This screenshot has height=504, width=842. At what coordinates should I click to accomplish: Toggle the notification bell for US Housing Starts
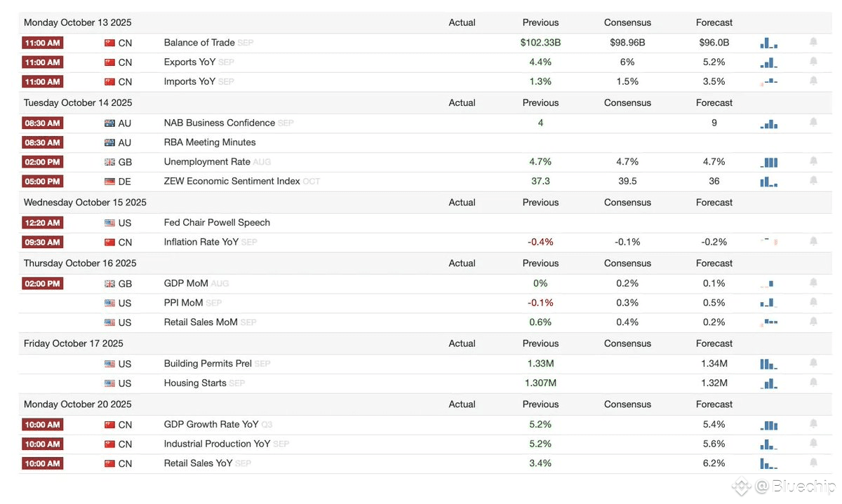point(813,383)
